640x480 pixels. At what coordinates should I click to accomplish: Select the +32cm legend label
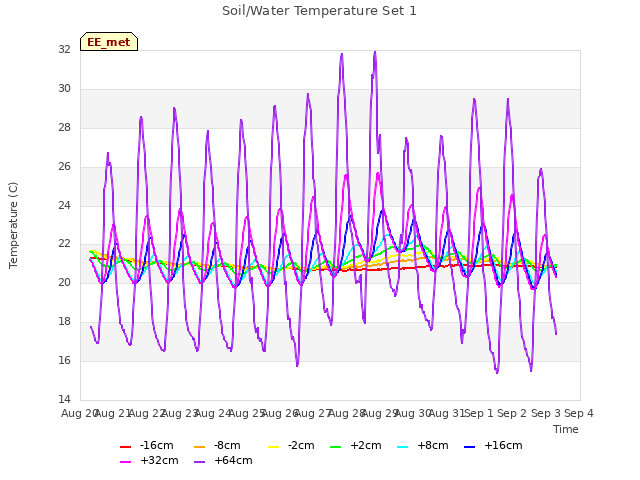pyautogui.click(x=159, y=460)
